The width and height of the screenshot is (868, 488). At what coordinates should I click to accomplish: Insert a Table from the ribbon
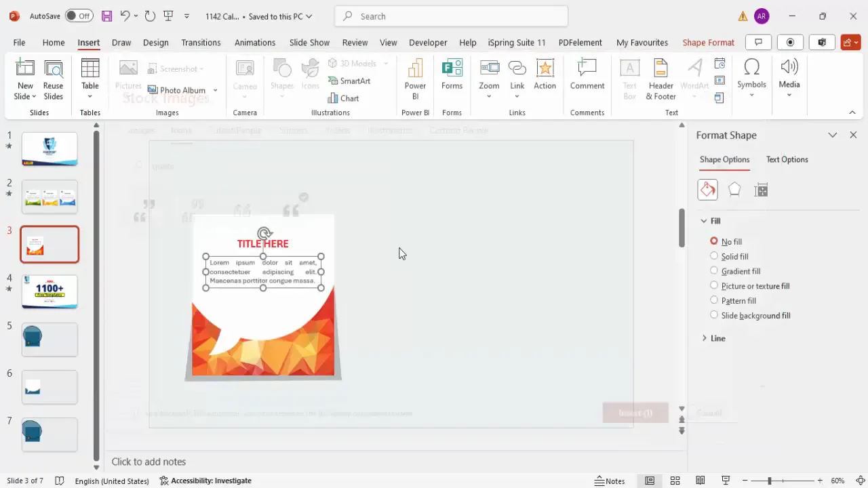coord(90,79)
